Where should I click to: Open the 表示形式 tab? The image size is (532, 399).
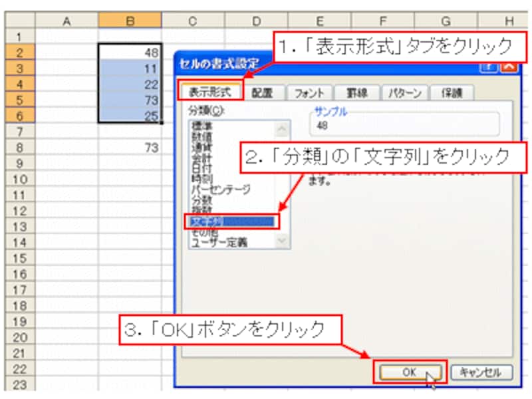210,91
